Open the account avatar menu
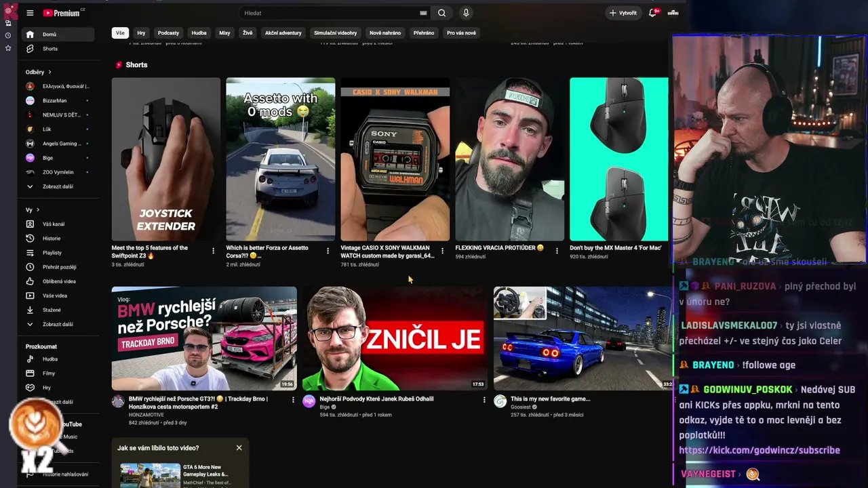Screen dimensions: 868x488 [673, 13]
